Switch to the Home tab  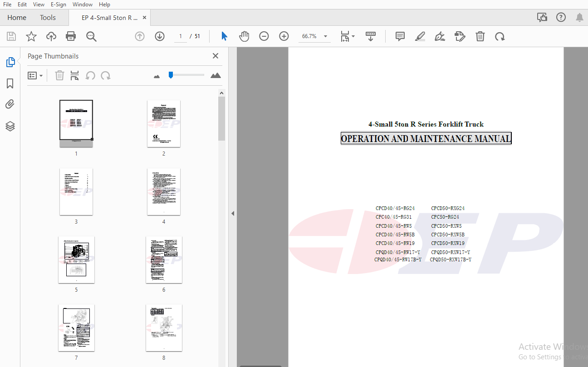click(x=17, y=18)
